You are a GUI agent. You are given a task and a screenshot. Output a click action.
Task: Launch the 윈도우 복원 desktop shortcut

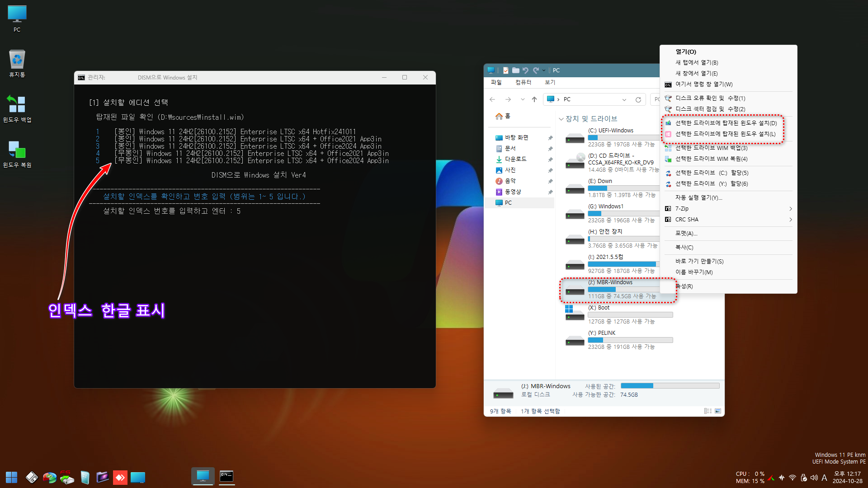[x=17, y=154]
